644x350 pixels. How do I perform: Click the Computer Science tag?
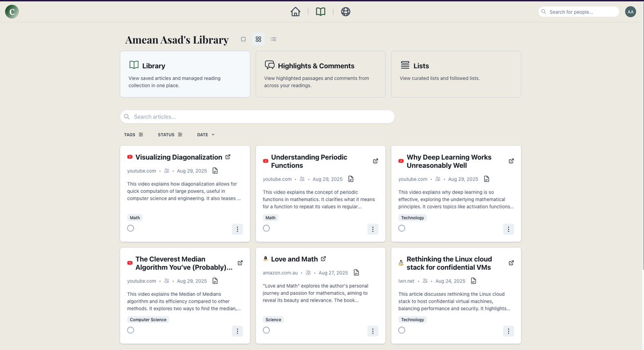coord(148,319)
